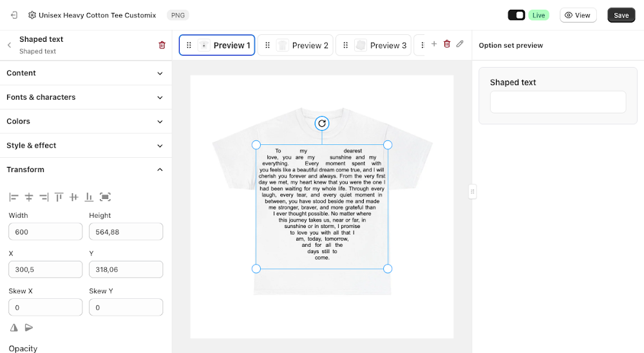Image resolution: width=644 pixels, height=353 pixels.
Task: Open the partially hidden fourth preview tab
Action: click(419, 45)
